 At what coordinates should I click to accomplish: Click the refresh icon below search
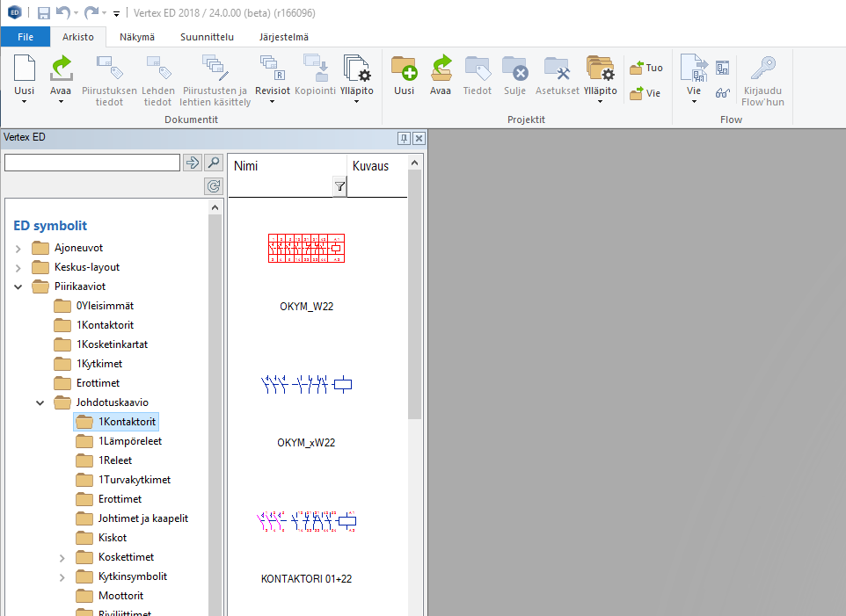click(214, 185)
